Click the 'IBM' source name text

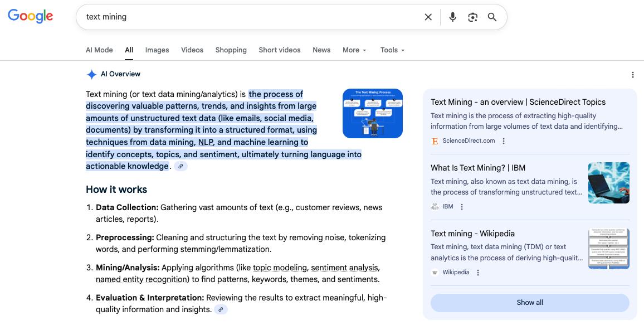[x=448, y=207]
